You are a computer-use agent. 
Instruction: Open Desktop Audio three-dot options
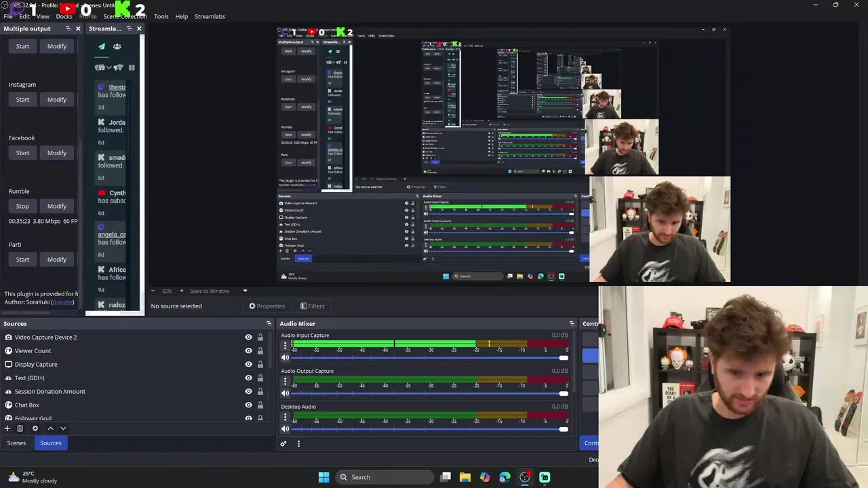click(285, 416)
